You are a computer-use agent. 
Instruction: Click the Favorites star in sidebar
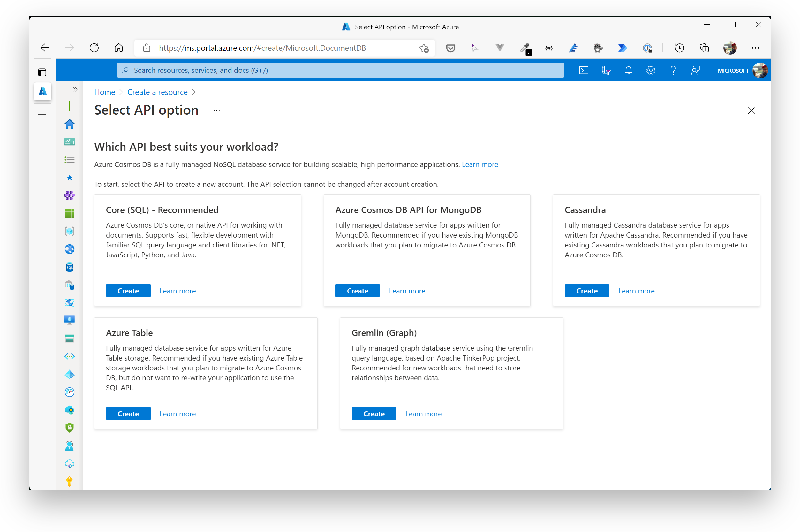70,178
